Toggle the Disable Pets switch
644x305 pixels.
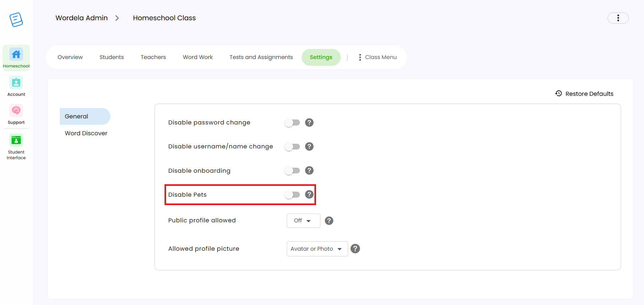point(292,195)
